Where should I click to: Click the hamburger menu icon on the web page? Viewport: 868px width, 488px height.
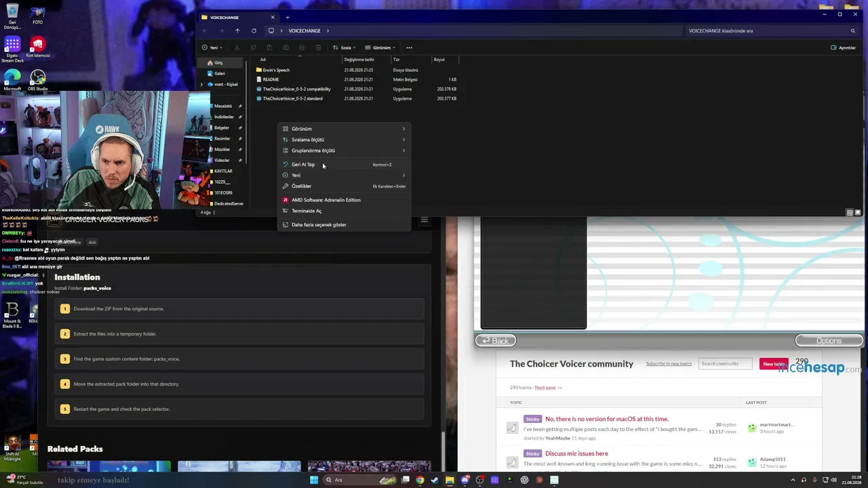click(425, 220)
